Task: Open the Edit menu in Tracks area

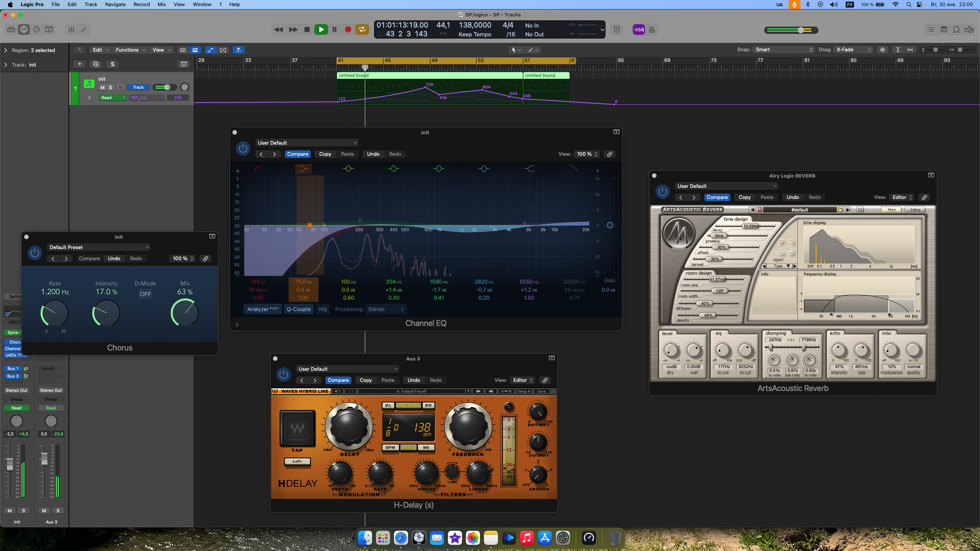Action: (101, 50)
